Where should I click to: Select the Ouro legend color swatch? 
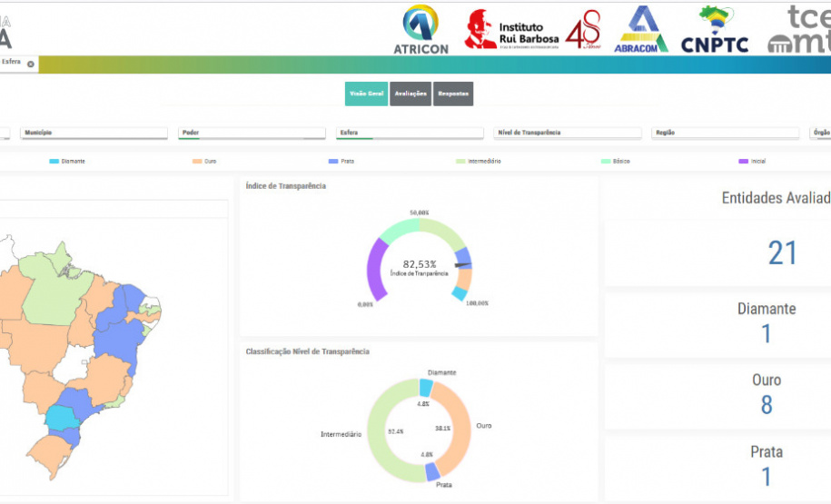(196, 161)
